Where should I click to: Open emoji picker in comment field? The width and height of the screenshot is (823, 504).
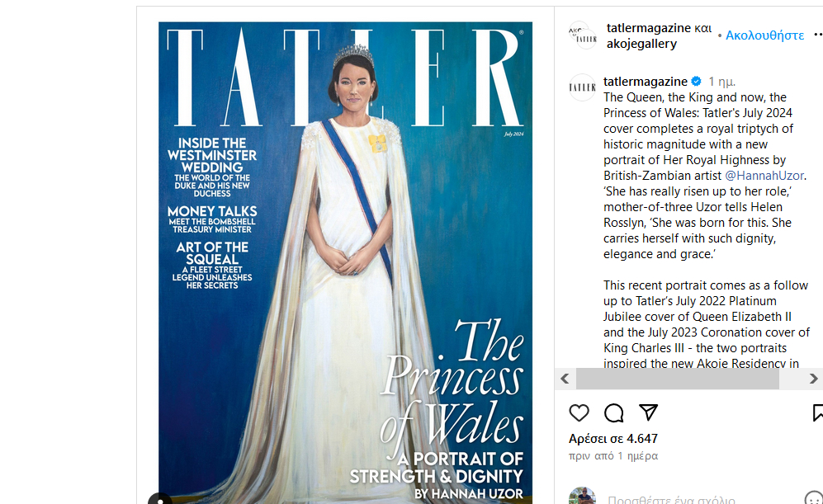coord(814,499)
